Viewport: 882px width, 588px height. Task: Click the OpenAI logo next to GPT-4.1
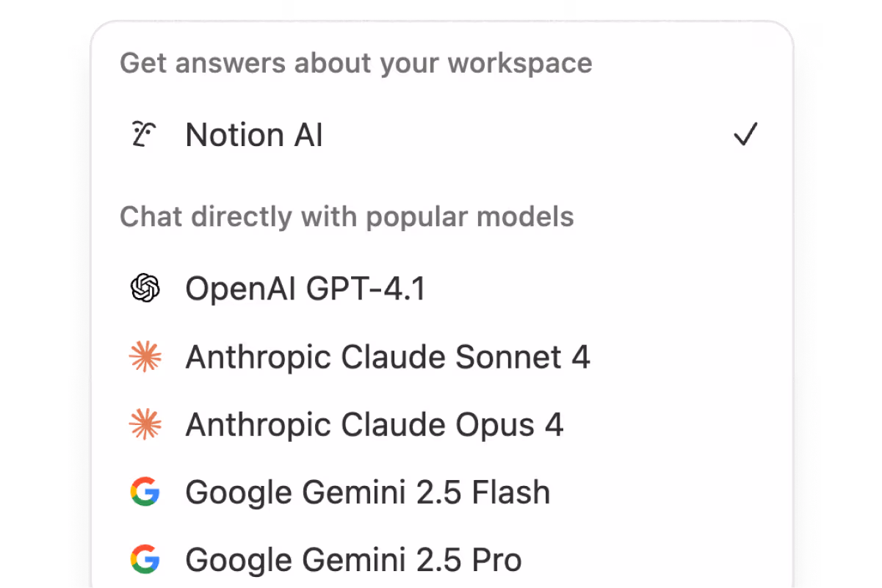pos(145,288)
